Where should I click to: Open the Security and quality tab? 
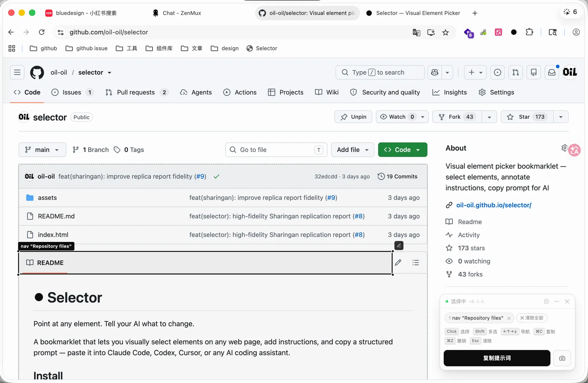point(385,92)
